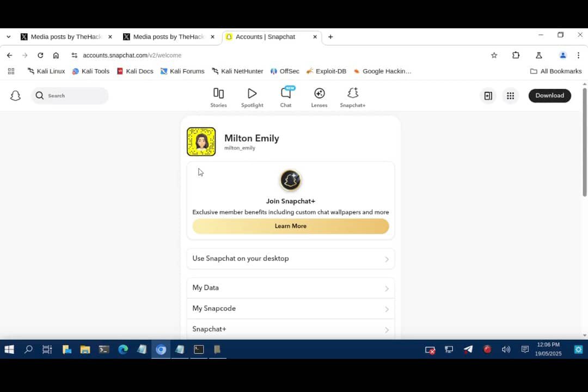Click the sidebar panel icon beside apps grid

[488, 96]
